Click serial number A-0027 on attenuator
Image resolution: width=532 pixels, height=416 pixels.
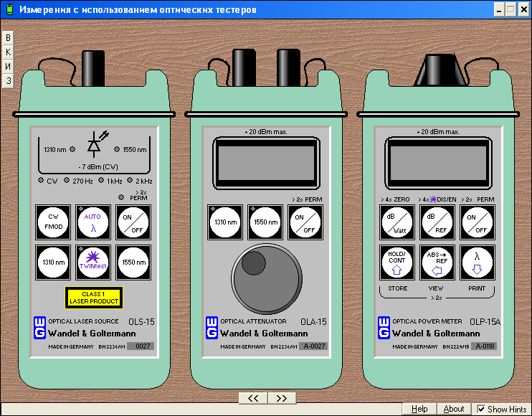[x=313, y=346]
